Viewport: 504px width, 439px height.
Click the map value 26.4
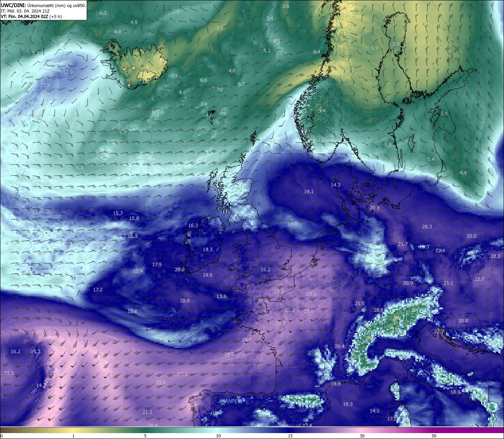point(246,340)
